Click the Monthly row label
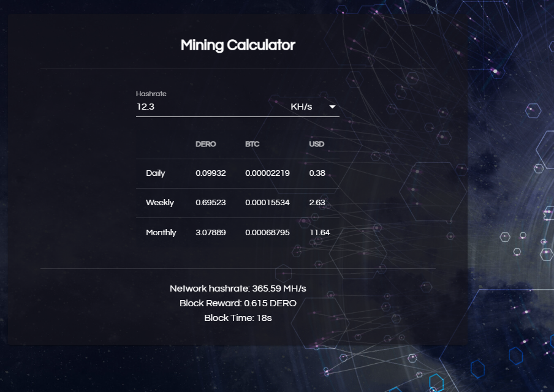554x392 pixels. click(x=161, y=232)
